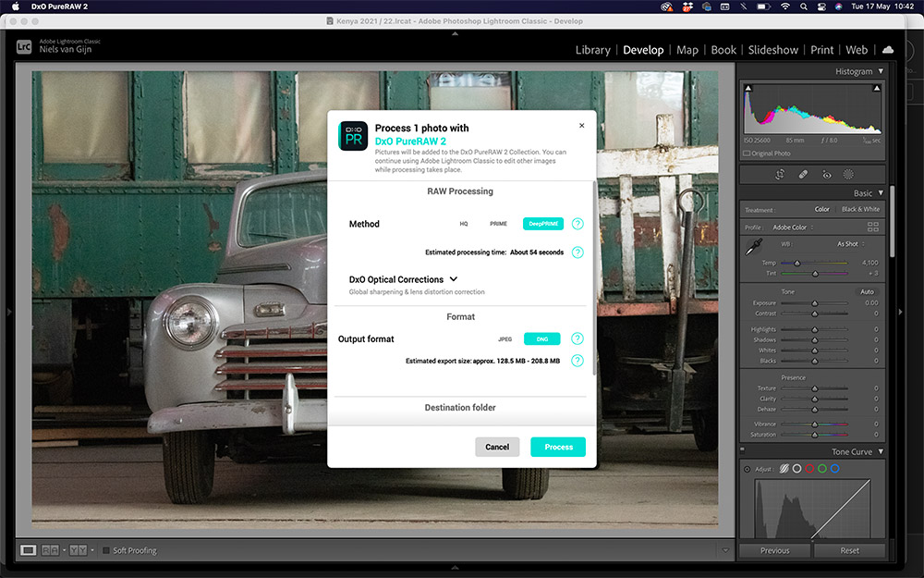Switch to Reference view (R A)
The width and height of the screenshot is (924, 578).
tap(50, 550)
